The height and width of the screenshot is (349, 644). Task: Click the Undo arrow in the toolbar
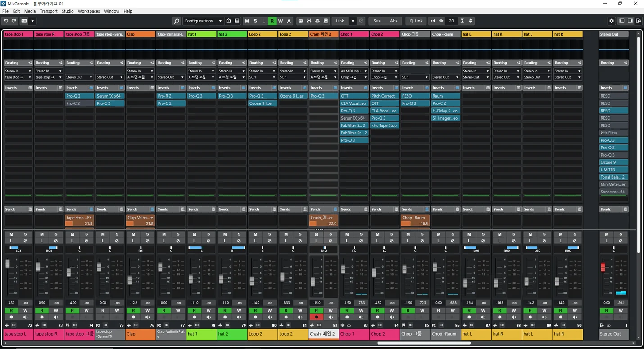click(x=6, y=21)
